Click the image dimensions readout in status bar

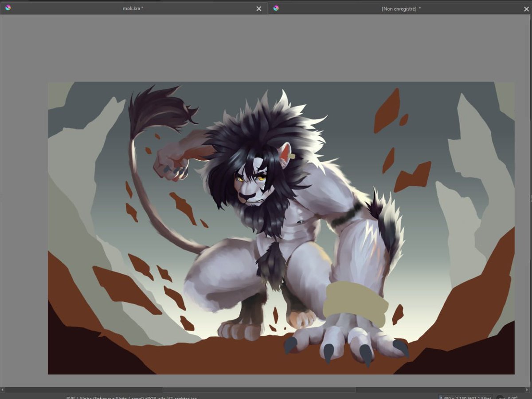click(x=465, y=398)
